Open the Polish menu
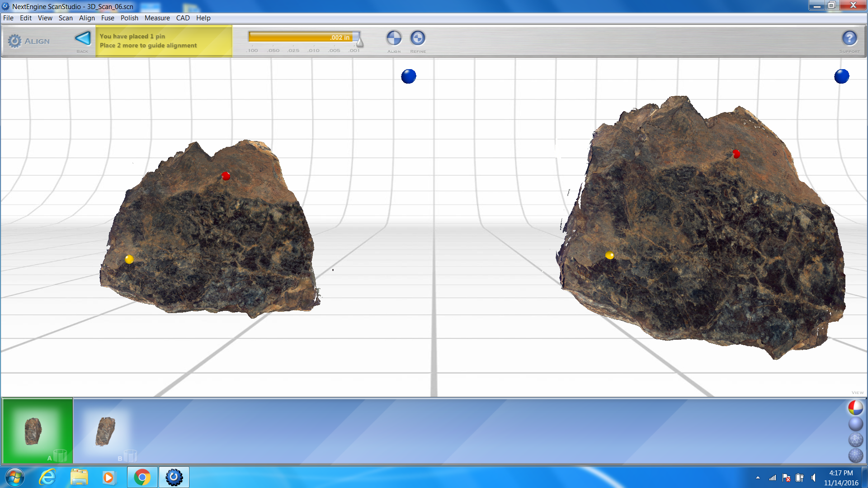The image size is (868, 488). [x=129, y=18]
